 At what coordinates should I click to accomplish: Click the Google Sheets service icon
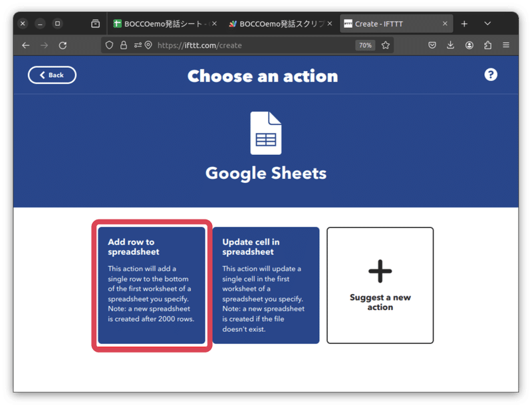tap(265, 133)
